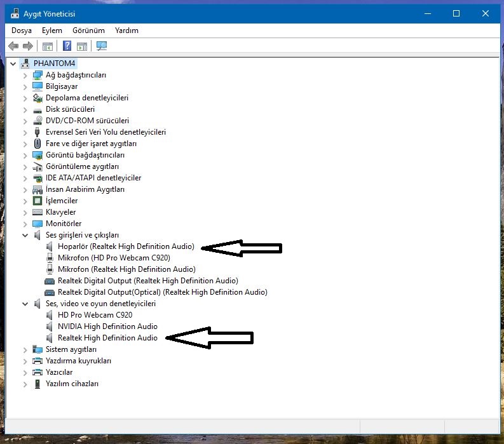
Task: Expand the Monitörler category
Action: [25, 224]
